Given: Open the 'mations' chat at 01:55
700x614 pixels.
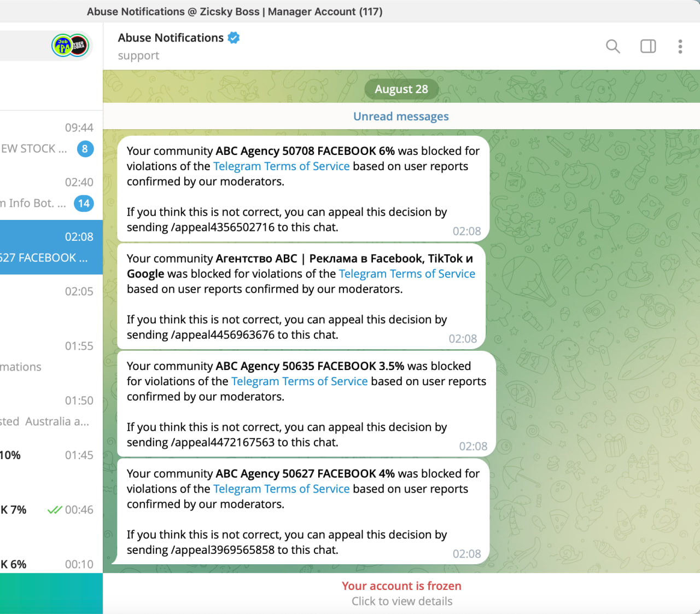Looking at the screenshot, I should click(51, 357).
